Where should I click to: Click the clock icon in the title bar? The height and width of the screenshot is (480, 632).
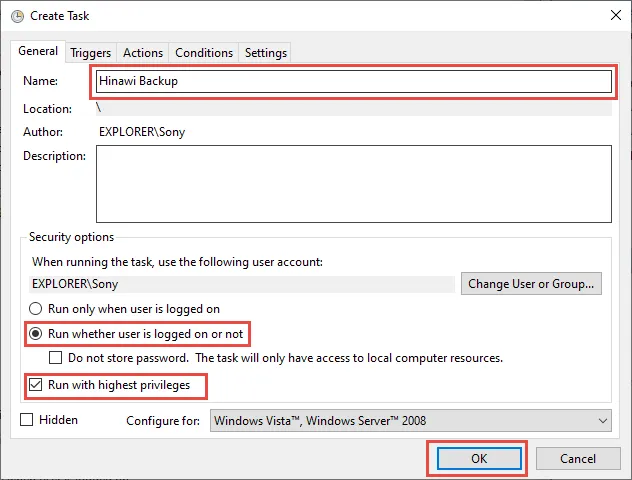coord(16,16)
